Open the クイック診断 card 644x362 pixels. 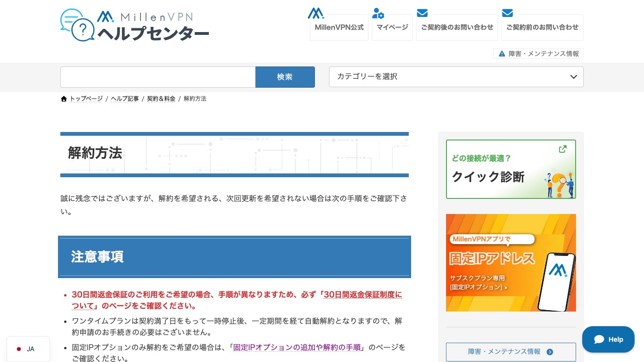[x=511, y=169]
